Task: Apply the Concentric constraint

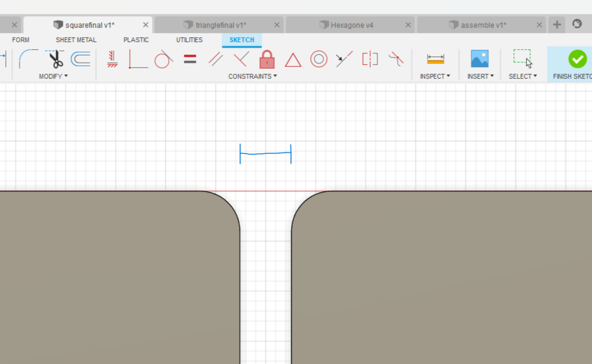Action: tap(319, 59)
